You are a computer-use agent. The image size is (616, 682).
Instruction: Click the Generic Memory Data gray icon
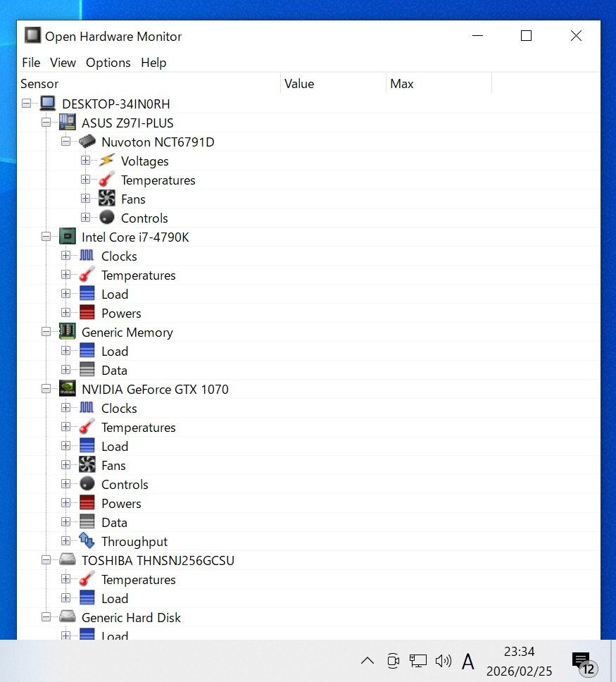(87, 370)
